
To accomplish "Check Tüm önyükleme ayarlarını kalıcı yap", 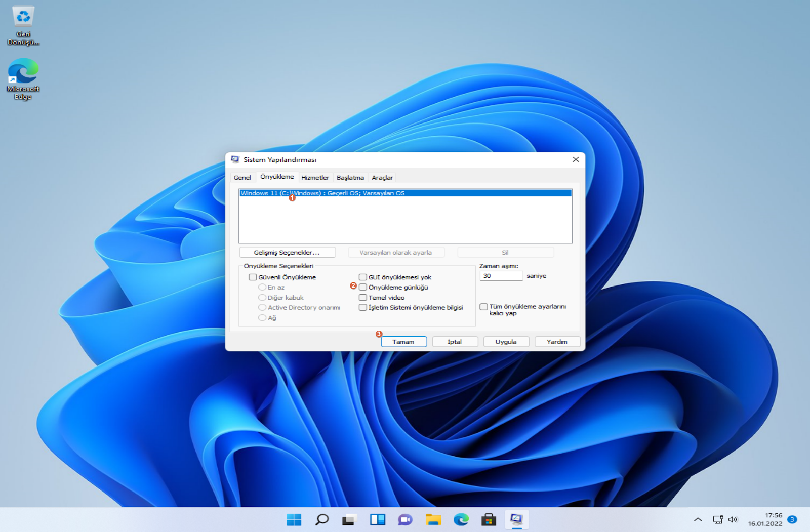I will pos(484,307).
